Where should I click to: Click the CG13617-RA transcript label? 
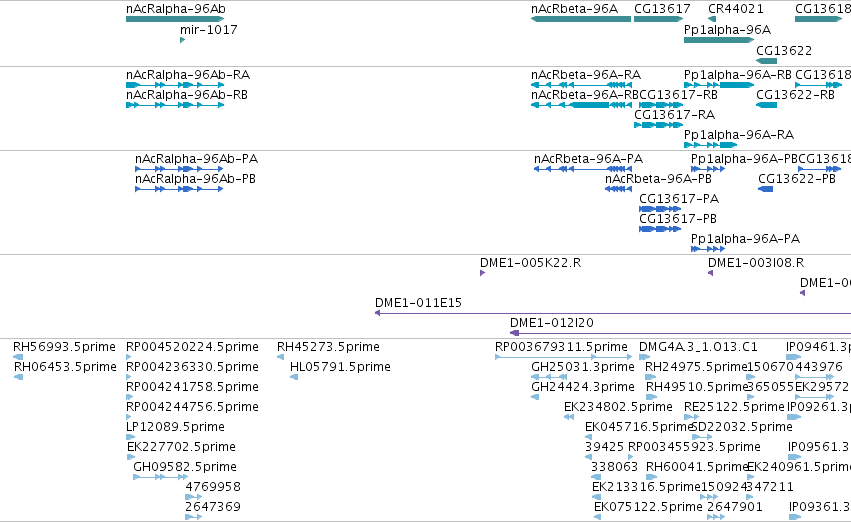[x=674, y=115]
